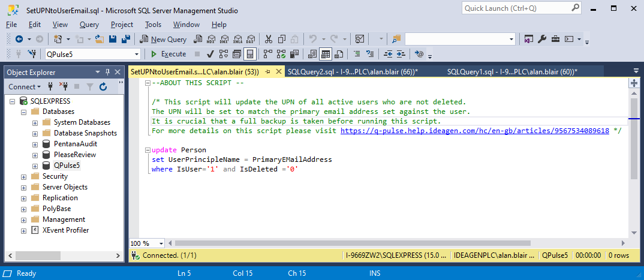Toggle Auto Hide pin on Object Explorer
Image resolution: width=644 pixels, height=280 pixels.
pos(107,73)
